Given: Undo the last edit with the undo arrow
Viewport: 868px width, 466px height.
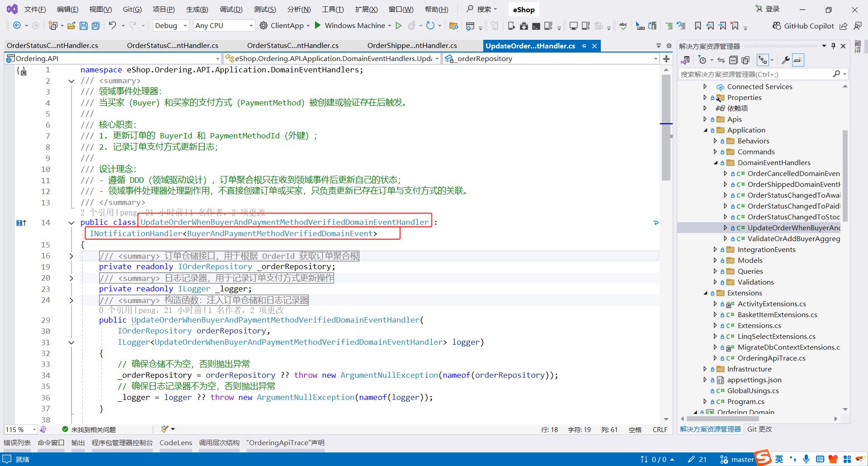Looking at the screenshot, I should pos(112,25).
